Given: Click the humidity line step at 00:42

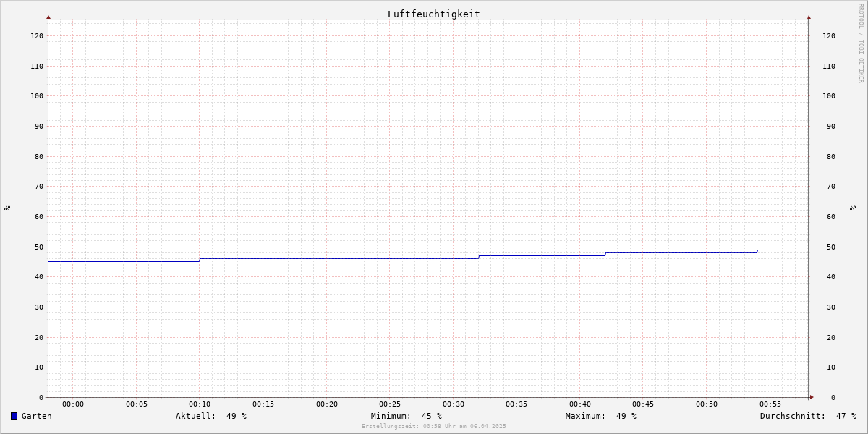Looking at the screenshot, I should point(605,254).
